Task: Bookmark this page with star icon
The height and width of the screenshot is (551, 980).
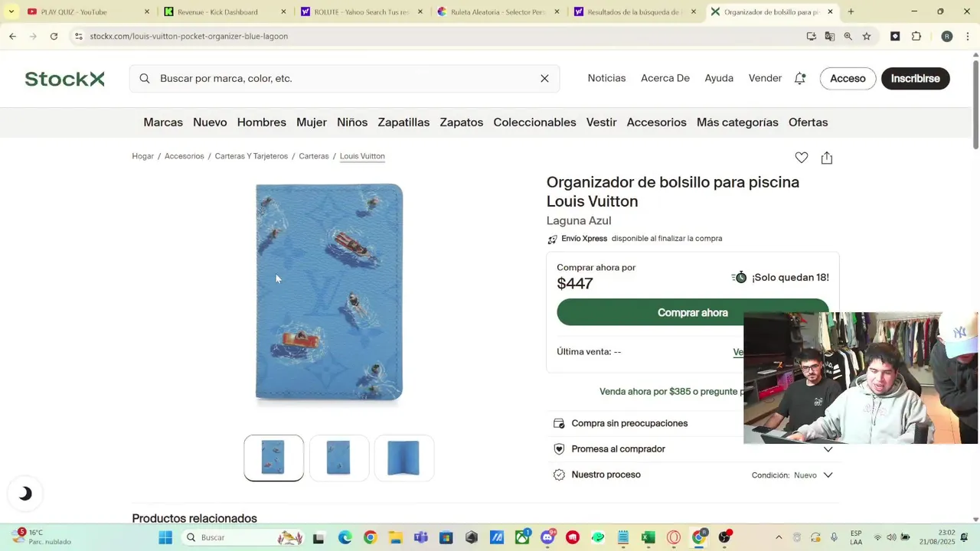Action: [x=867, y=36]
